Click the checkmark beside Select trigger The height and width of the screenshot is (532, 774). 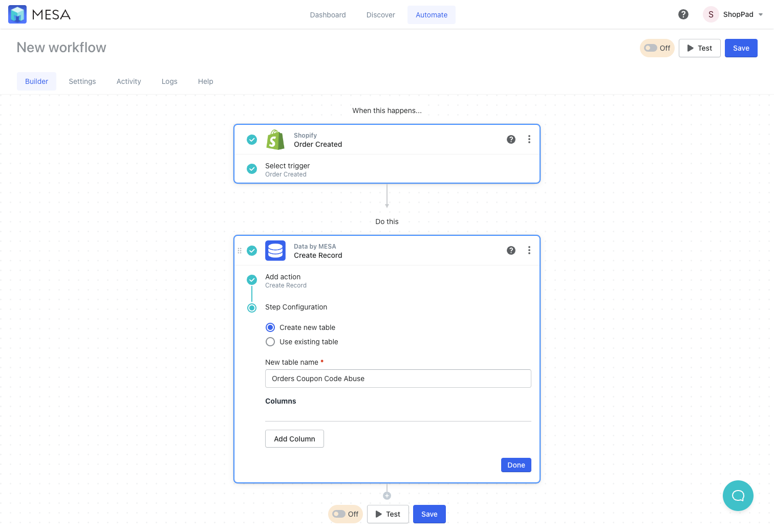(x=252, y=169)
